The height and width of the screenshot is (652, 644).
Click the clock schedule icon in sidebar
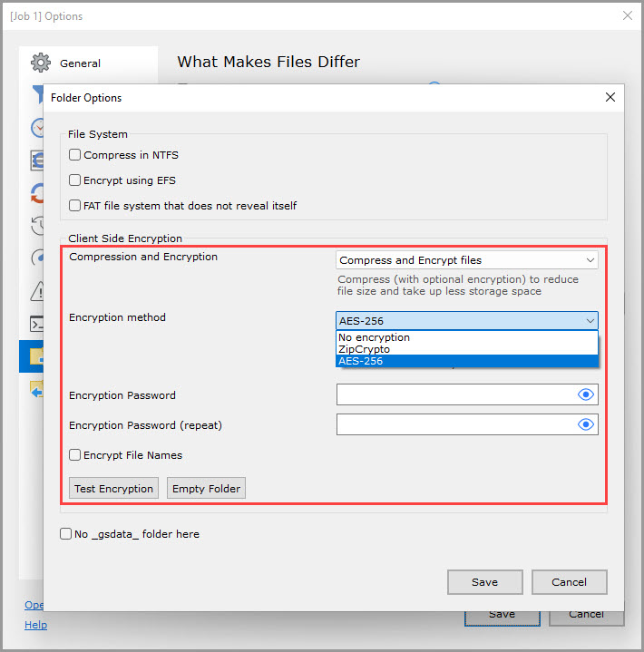(x=36, y=128)
